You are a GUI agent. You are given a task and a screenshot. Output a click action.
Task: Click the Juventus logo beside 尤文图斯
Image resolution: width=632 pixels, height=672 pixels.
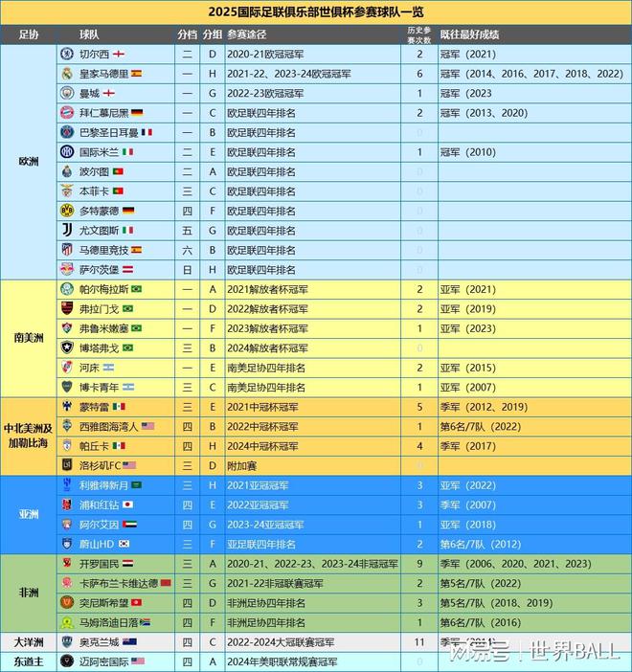[67, 230]
